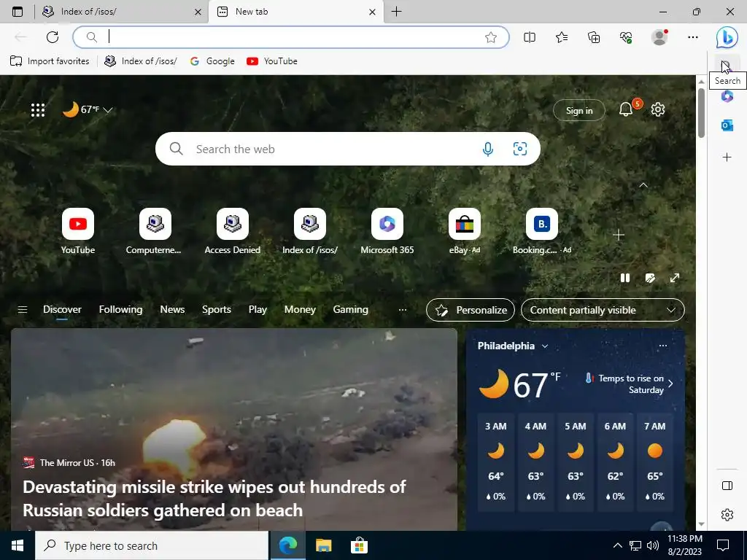Open Content partially visible dropdown

click(x=603, y=310)
